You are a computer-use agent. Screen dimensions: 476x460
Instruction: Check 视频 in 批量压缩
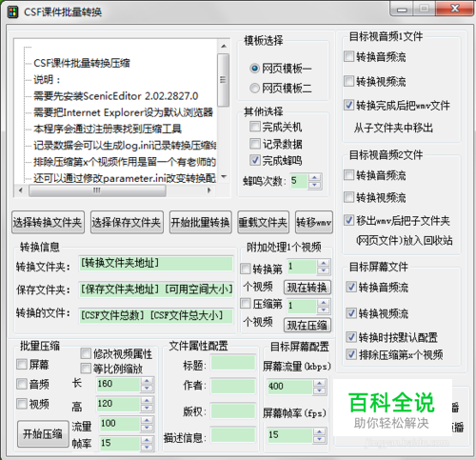pos(22,404)
